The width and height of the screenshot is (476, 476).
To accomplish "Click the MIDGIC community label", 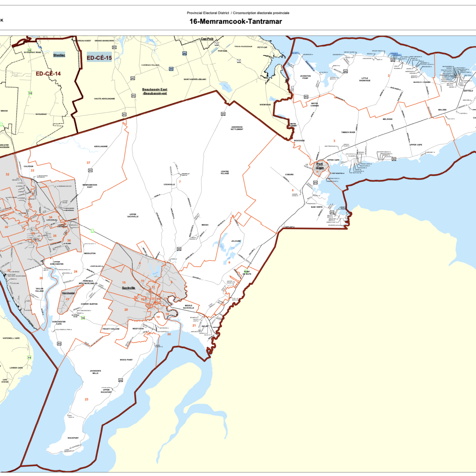I will (x=205, y=225).
